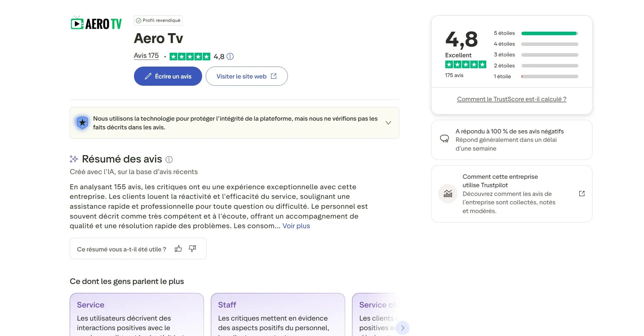Open external link icon in Trustpilot usage card

(582, 194)
